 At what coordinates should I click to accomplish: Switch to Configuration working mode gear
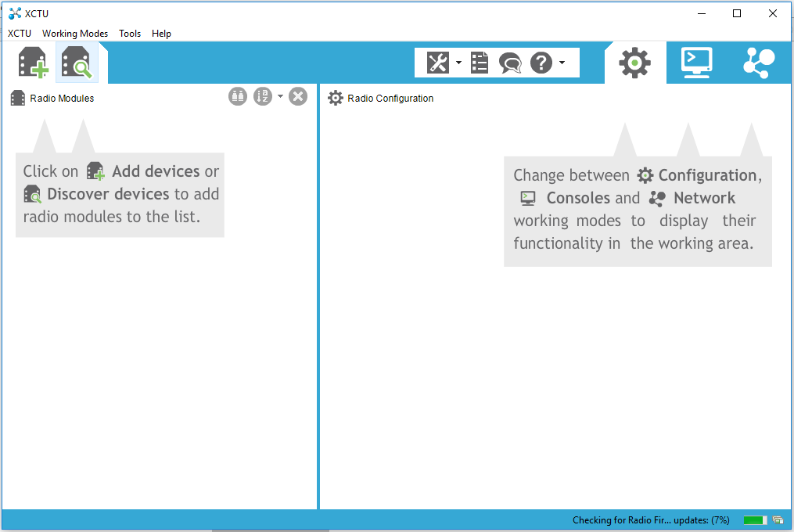(x=634, y=63)
